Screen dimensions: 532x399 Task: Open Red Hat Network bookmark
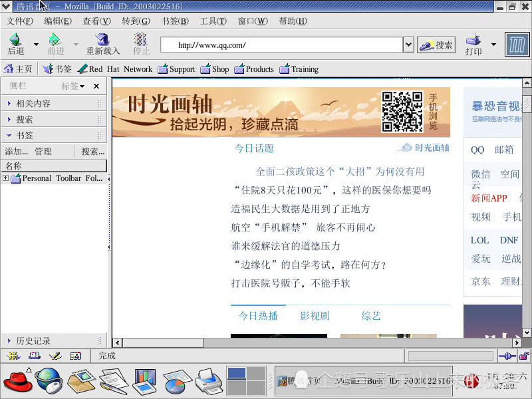click(x=114, y=69)
